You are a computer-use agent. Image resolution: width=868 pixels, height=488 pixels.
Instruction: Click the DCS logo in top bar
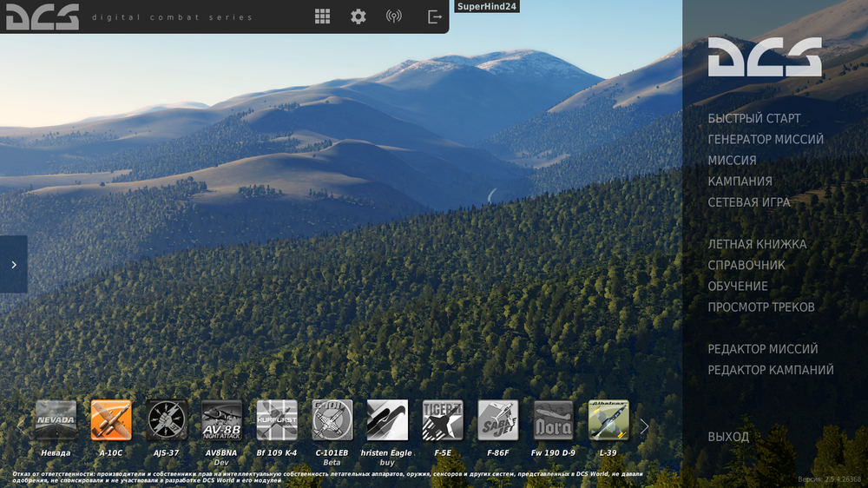tap(43, 16)
